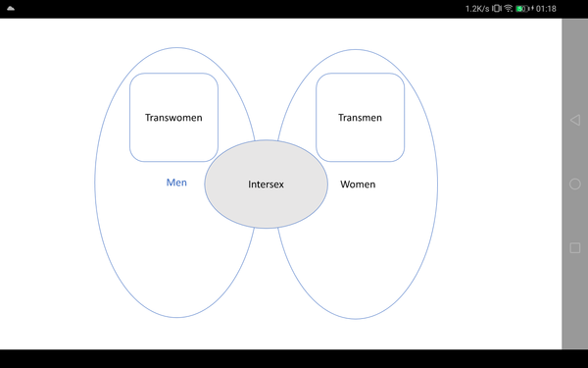Tap the recent apps square button
The width and height of the screenshot is (588, 368).
click(575, 248)
